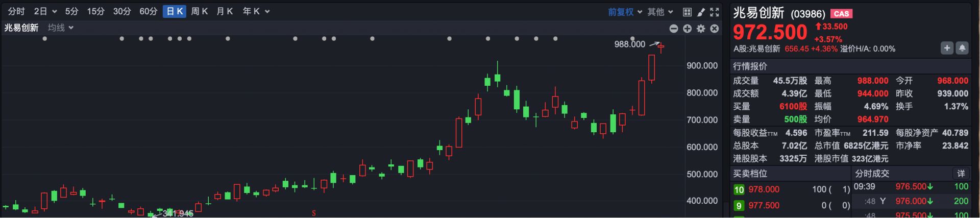Open the 年K period dropdown
Viewport: 980px width, 218px height.
256,11
